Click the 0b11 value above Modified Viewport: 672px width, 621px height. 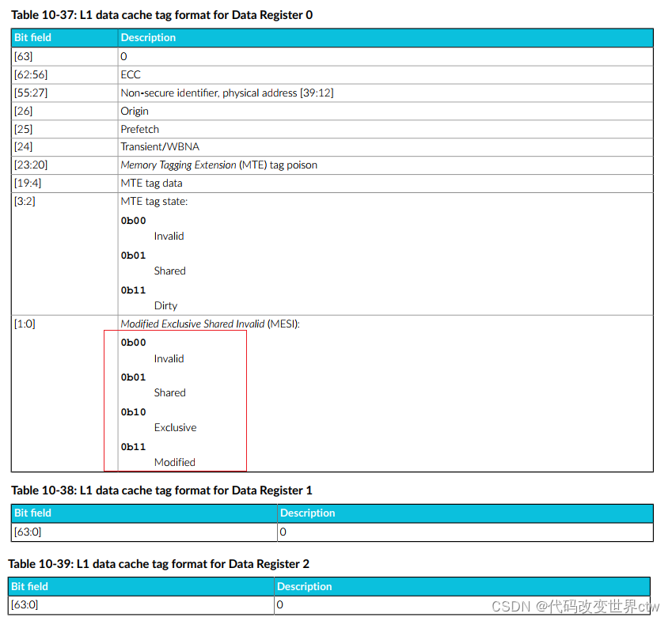133,447
